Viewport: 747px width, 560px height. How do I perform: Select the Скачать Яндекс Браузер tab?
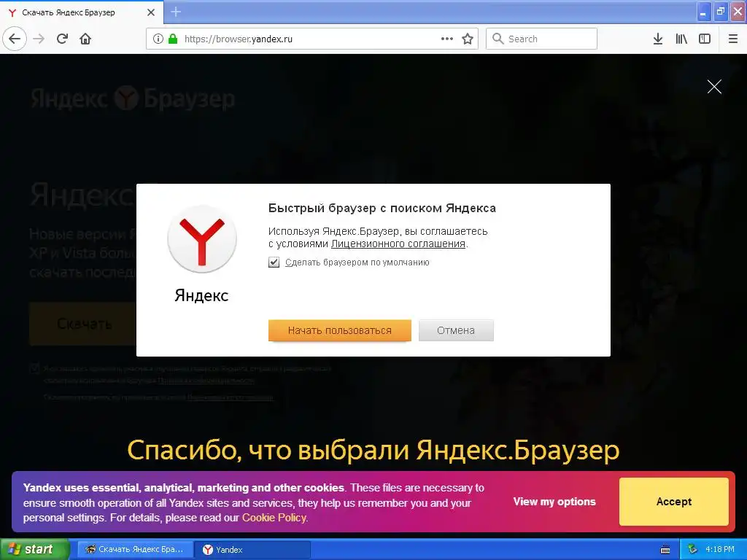[x=82, y=12]
